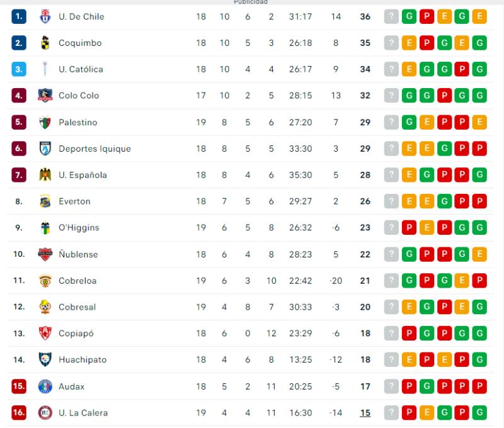Click the U. De Chile club crest
Image resolution: width=504 pixels, height=428 pixels.
point(44,16)
